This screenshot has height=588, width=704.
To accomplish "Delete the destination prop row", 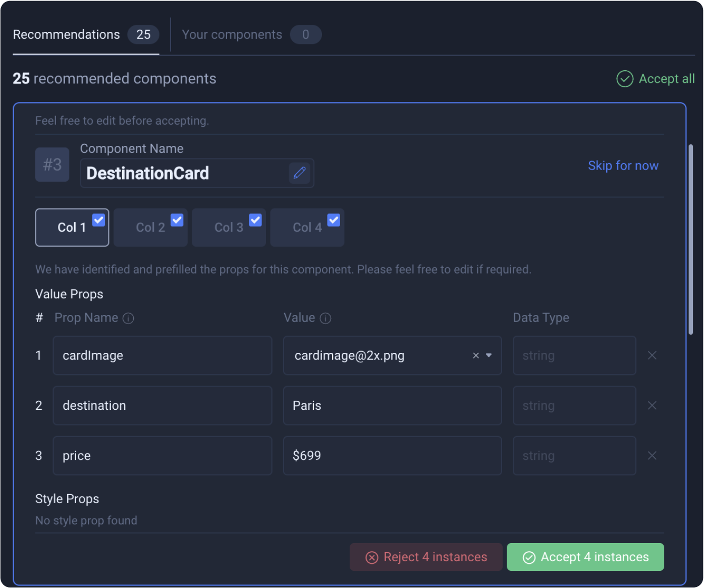I will (x=652, y=405).
